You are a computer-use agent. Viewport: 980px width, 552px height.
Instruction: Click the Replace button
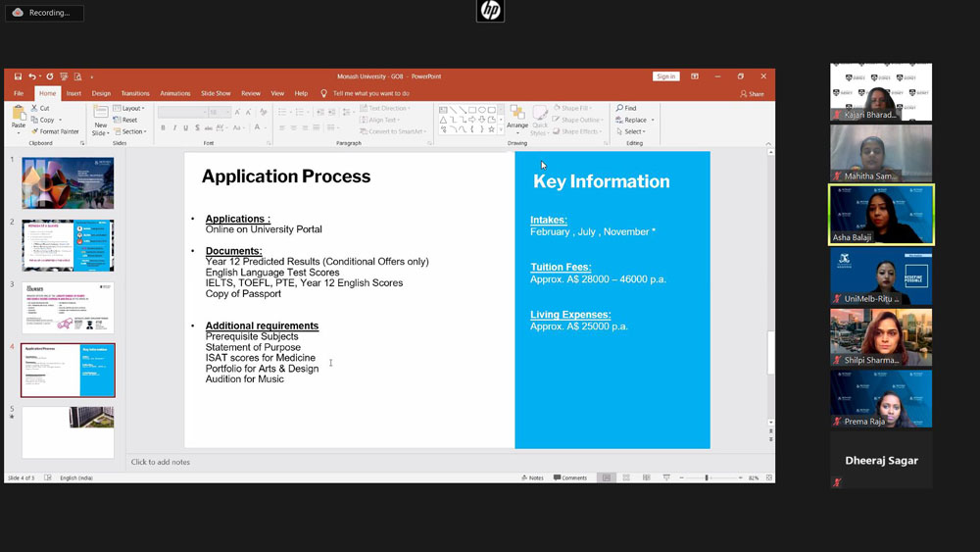point(630,120)
